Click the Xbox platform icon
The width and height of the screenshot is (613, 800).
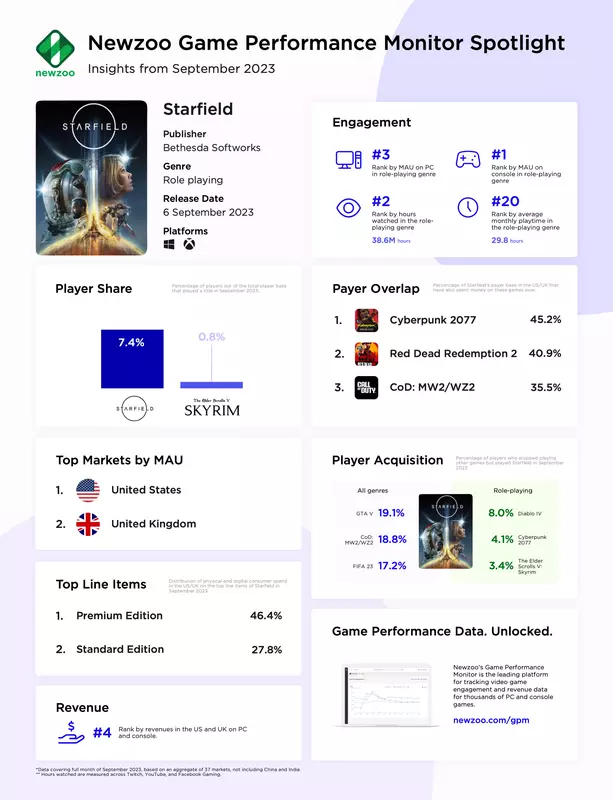coord(188,244)
